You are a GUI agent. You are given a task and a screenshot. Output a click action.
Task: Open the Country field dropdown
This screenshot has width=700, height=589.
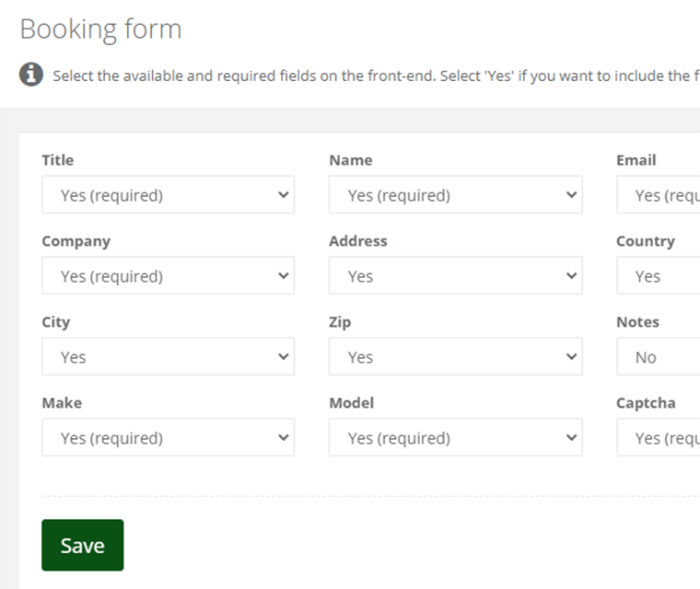point(658,275)
